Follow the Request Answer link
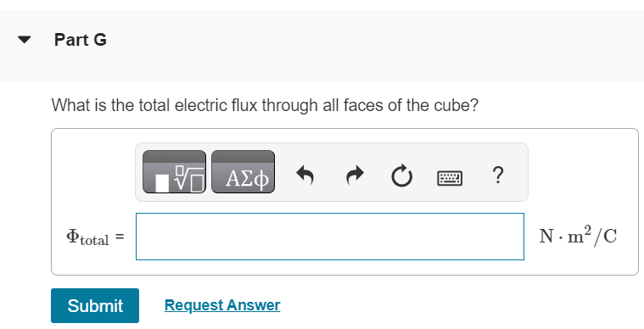 pos(222,305)
